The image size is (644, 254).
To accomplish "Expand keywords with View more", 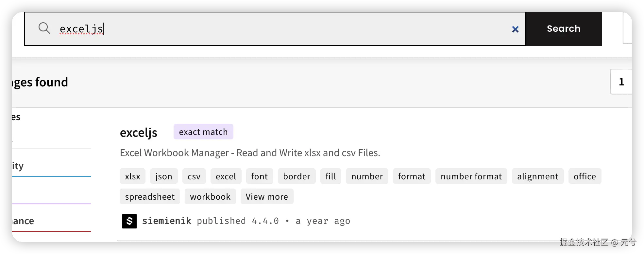I will [x=267, y=197].
